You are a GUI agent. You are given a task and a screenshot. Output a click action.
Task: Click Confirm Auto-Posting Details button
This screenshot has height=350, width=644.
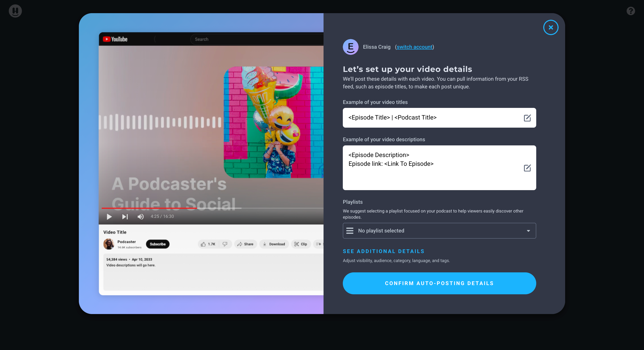[x=439, y=283]
